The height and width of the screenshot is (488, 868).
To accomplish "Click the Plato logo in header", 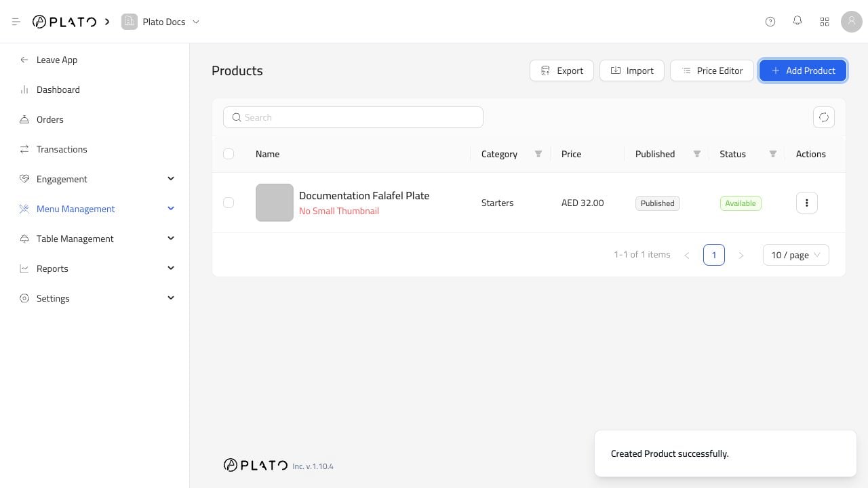I will click(64, 22).
